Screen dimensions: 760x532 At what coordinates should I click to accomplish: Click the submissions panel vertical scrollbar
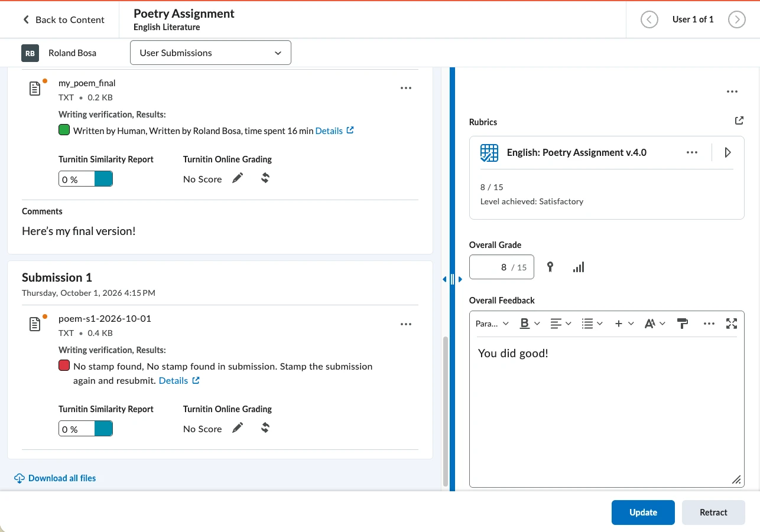pos(445,410)
